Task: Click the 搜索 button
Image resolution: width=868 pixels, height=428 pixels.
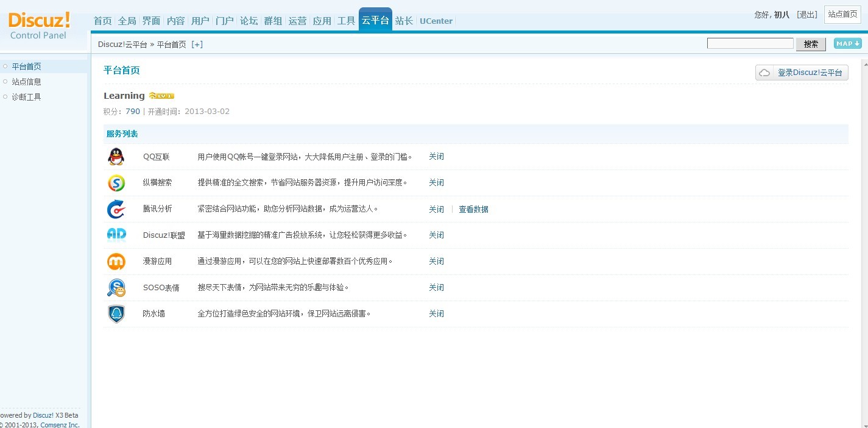Action: [811, 44]
